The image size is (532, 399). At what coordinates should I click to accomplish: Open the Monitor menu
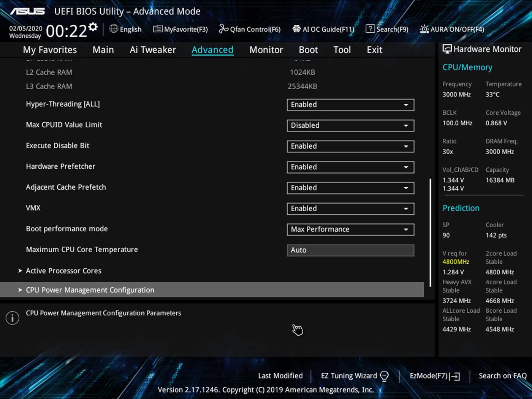[x=266, y=49]
